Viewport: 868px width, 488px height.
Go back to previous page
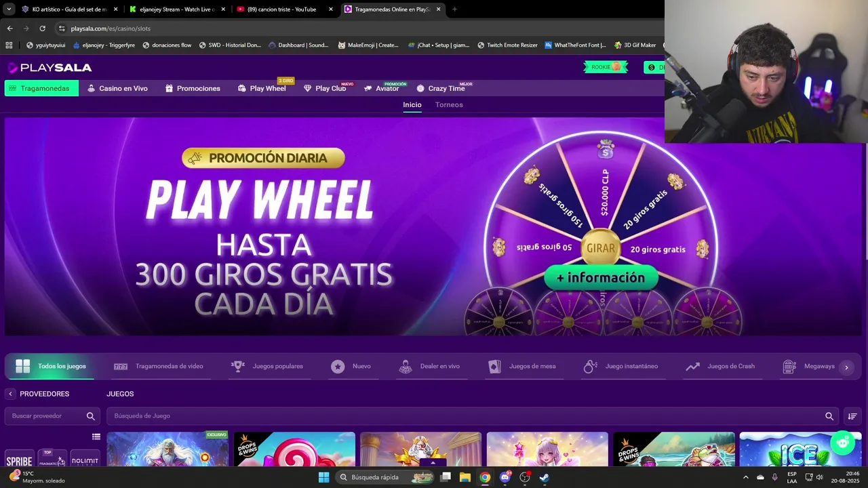click(9, 28)
